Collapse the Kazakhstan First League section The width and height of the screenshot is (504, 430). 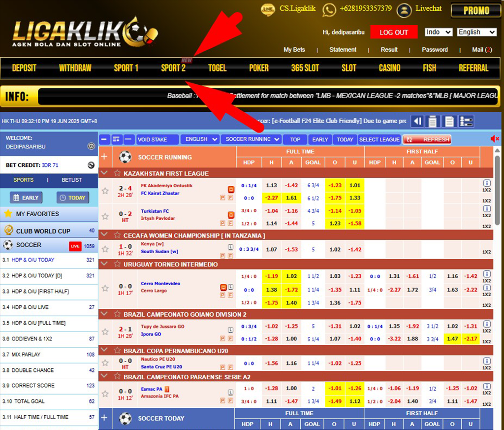click(x=104, y=173)
